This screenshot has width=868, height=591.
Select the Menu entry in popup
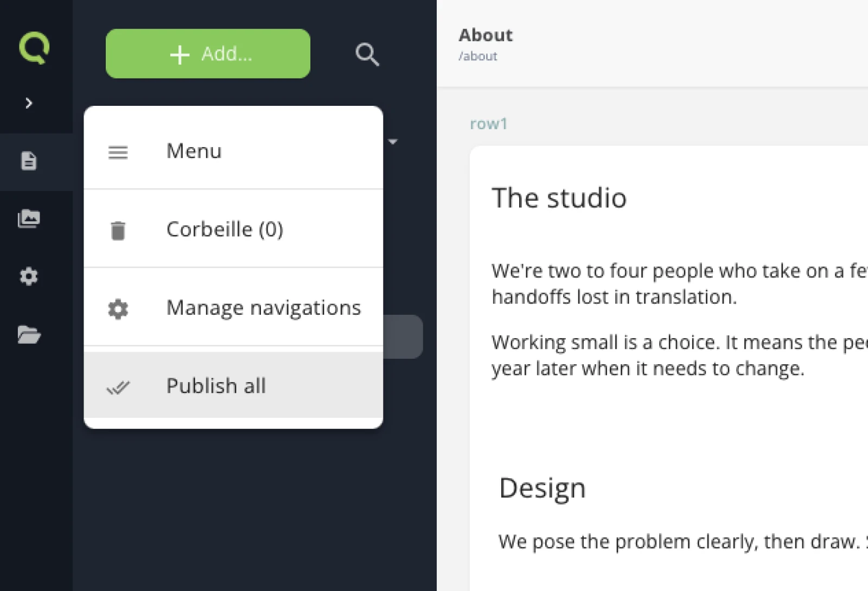point(233,151)
